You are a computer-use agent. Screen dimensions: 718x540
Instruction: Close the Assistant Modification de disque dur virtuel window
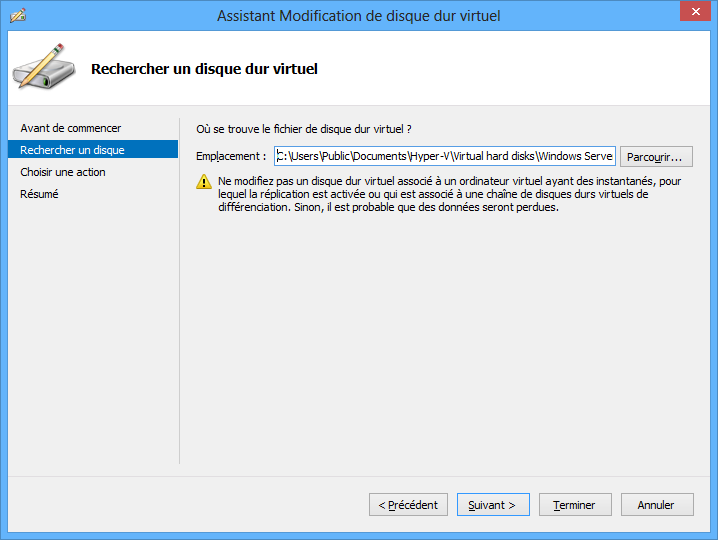point(695,11)
